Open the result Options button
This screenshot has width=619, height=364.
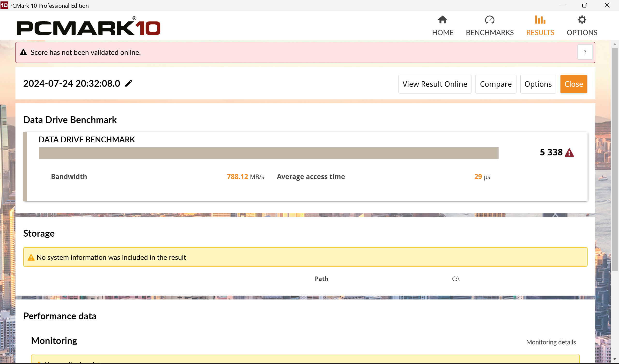pos(538,84)
